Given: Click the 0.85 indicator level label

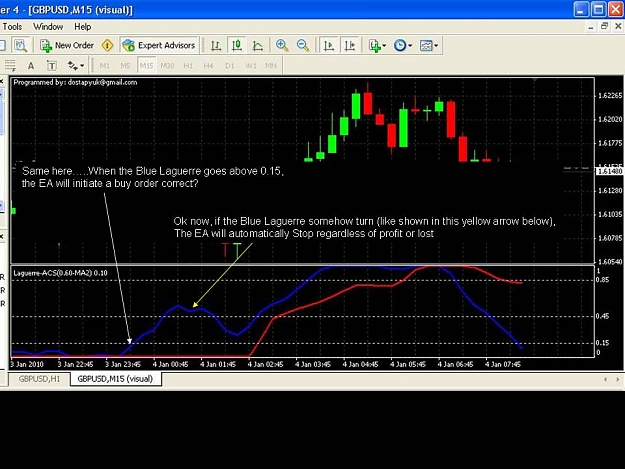Looking at the screenshot, I should 602,280.
